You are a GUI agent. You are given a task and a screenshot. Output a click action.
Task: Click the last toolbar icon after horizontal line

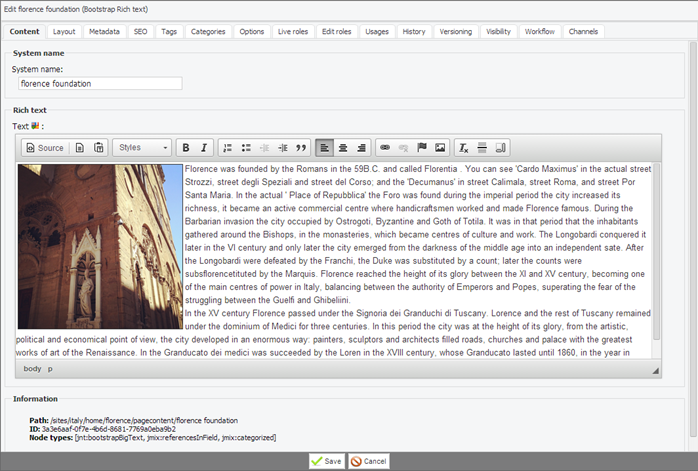[500, 148]
